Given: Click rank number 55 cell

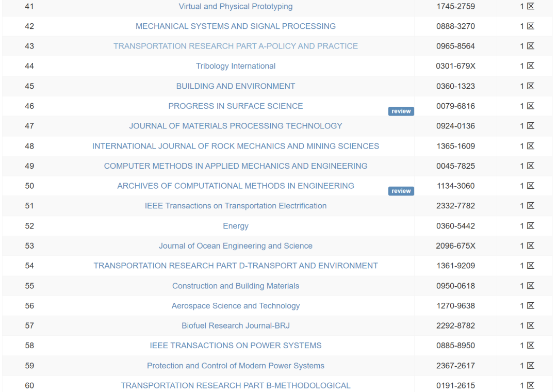Looking at the screenshot, I should pos(29,286).
